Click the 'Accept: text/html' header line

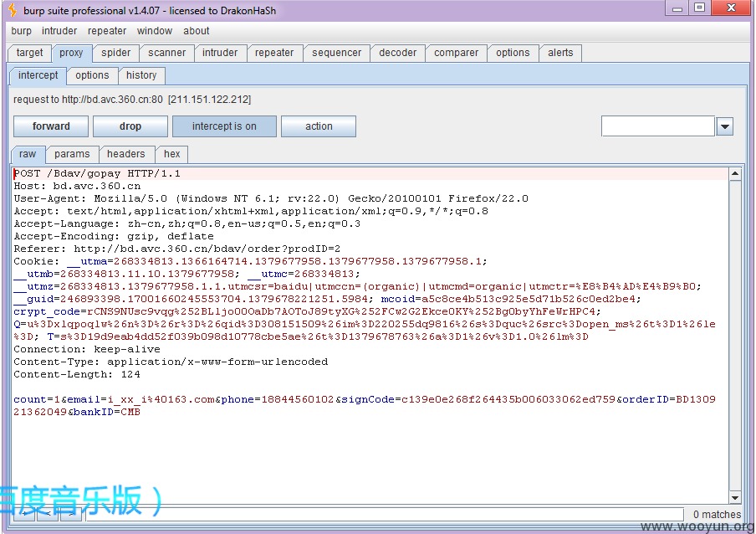coord(251,211)
